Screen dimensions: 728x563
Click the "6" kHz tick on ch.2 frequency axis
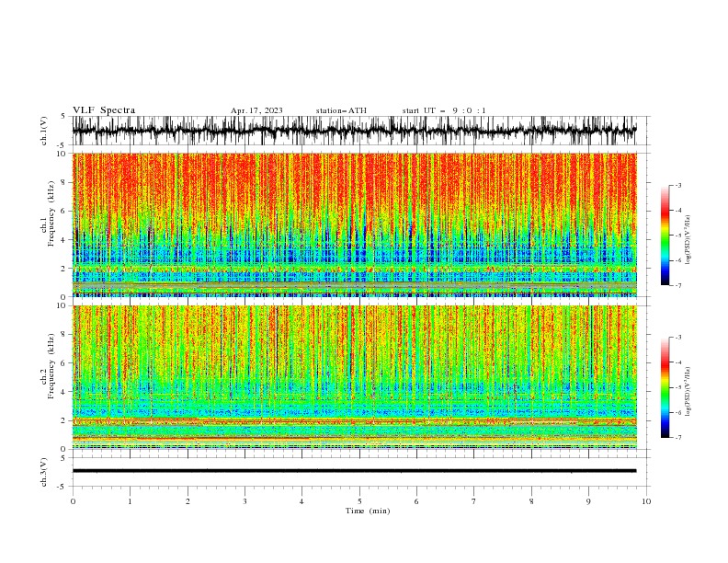(64, 363)
